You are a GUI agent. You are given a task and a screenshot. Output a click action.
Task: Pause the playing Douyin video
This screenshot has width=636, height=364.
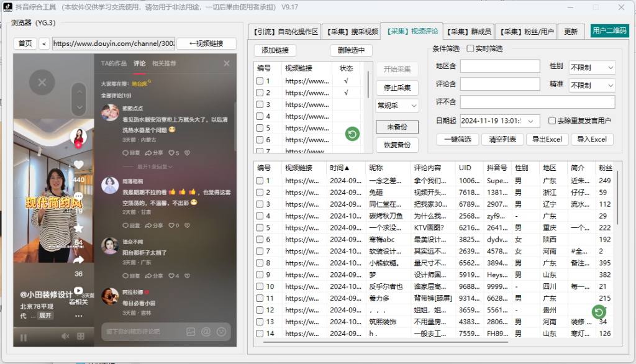[x=23, y=338]
